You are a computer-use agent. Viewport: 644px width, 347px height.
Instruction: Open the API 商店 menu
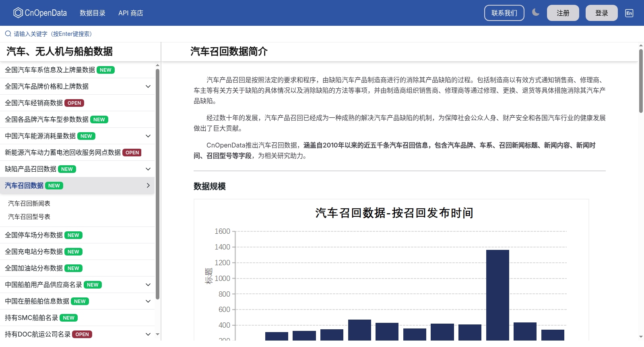click(x=130, y=13)
